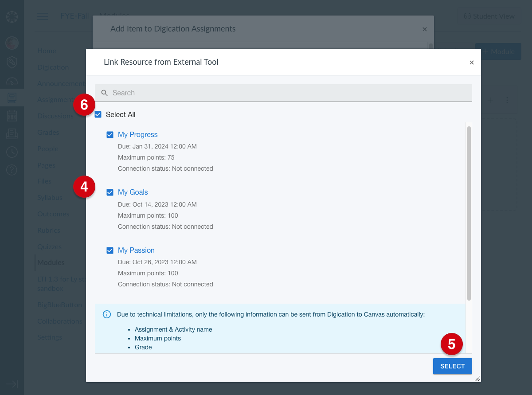The width and height of the screenshot is (532, 395).
Task: Open Rubrics in course navigation
Action: pyautogui.click(x=48, y=231)
